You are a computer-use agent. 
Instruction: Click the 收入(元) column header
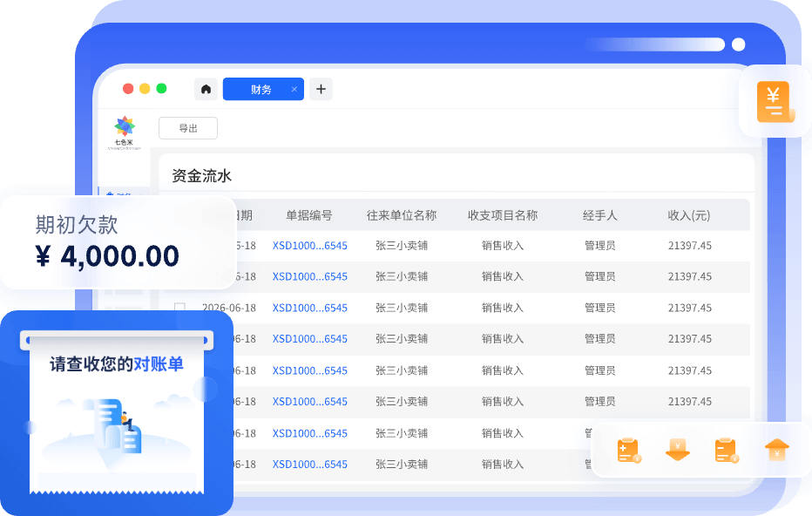click(688, 214)
